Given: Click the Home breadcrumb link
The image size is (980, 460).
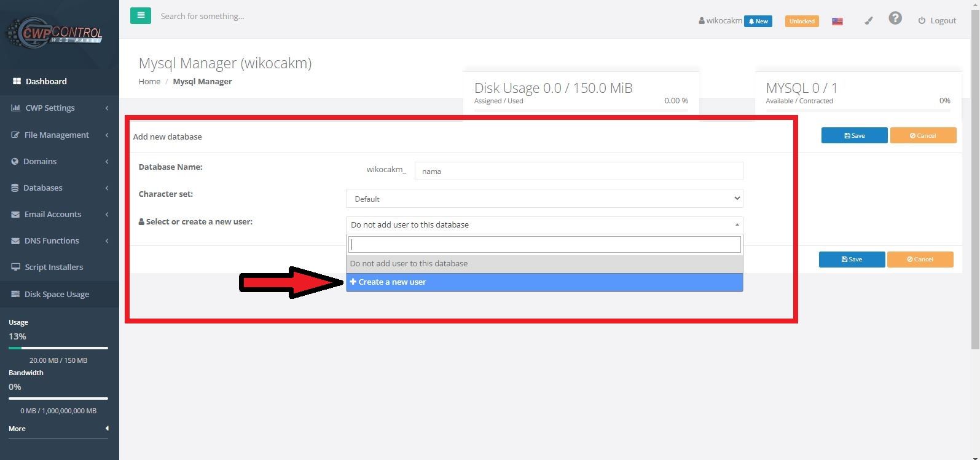Looking at the screenshot, I should pos(149,81).
